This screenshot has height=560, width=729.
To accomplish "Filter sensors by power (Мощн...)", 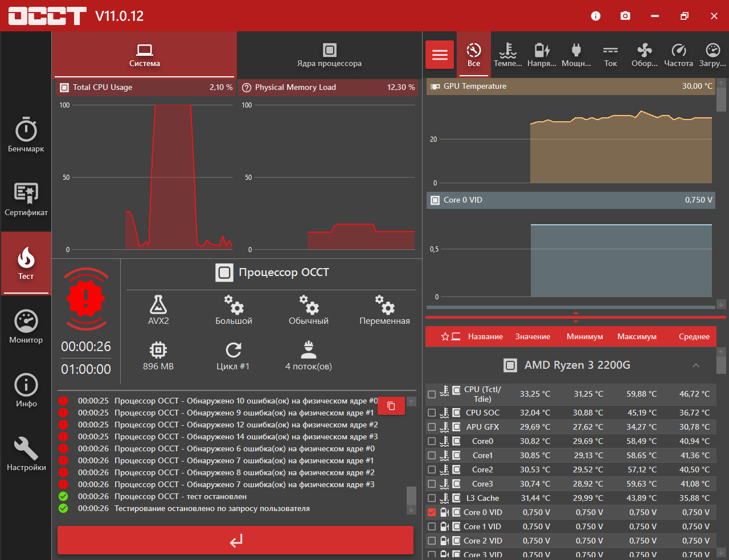I will pos(576,55).
